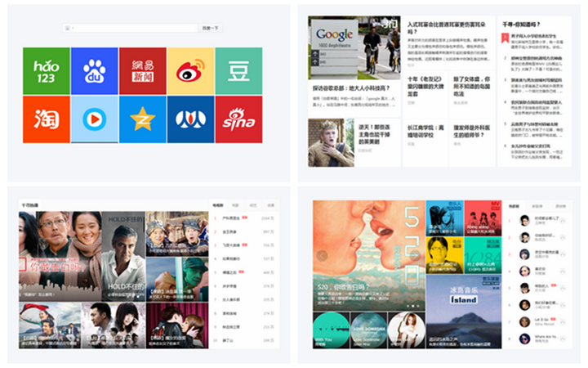
Task: Open the article headline starting with 除了女体盛
Action: pyautogui.click(x=472, y=87)
